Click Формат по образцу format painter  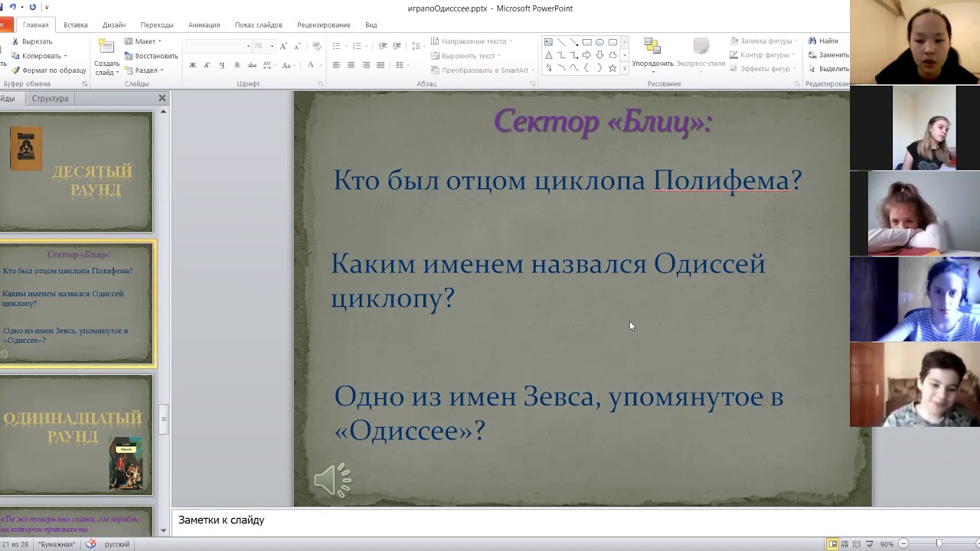click(48, 70)
